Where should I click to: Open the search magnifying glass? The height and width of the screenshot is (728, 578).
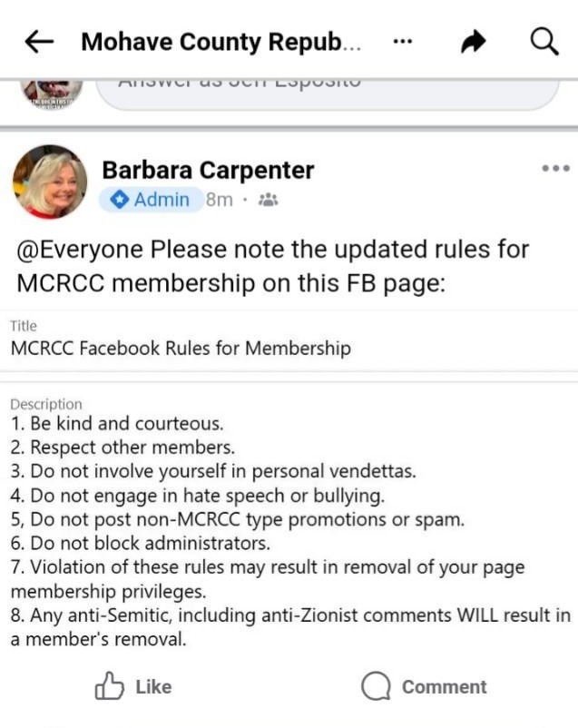[x=544, y=42]
